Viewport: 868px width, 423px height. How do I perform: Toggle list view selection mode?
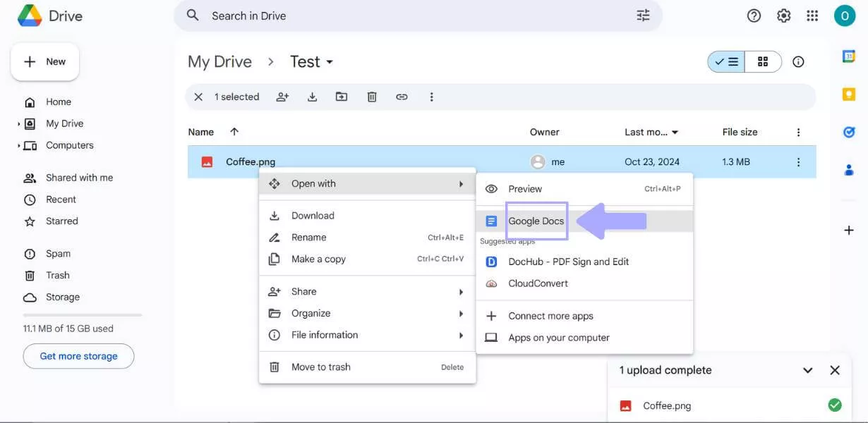726,61
